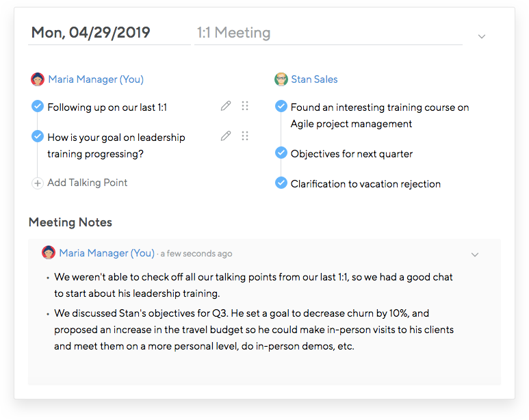529x420 pixels.
Task: Edit the leadership training talking point
Action: 226,136
